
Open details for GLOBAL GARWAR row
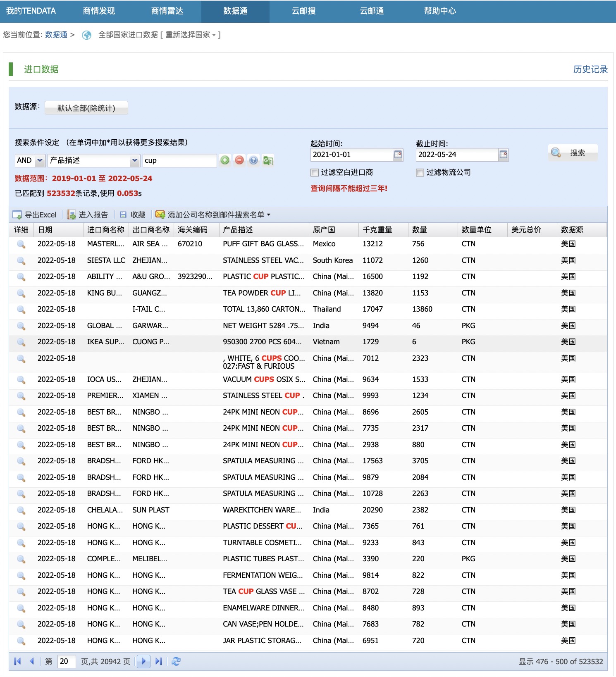click(21, 326)
